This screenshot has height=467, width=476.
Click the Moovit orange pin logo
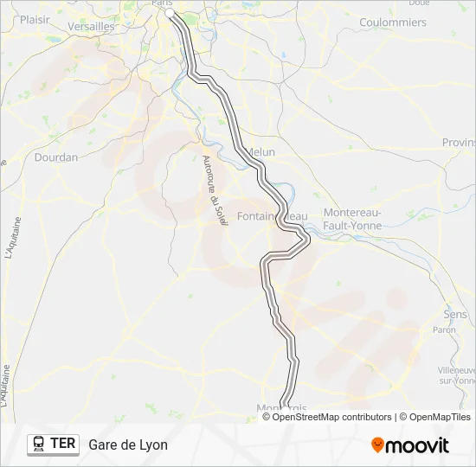click(x=377, y=445)
